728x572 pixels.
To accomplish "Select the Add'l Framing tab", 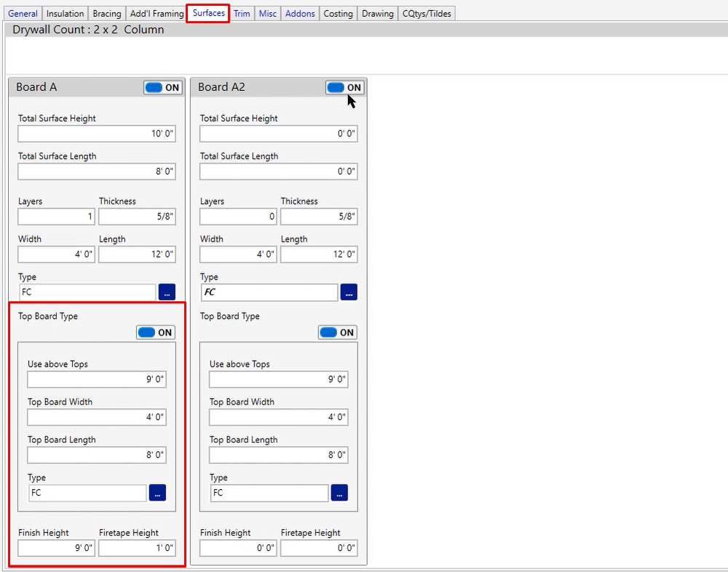I will pyautogui.click(x=157, y=14).
